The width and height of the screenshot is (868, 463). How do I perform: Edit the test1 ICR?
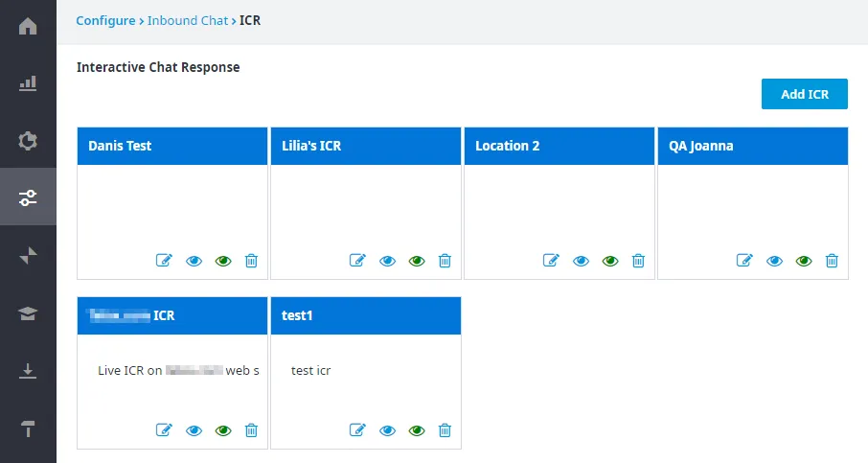click(357, 429)
